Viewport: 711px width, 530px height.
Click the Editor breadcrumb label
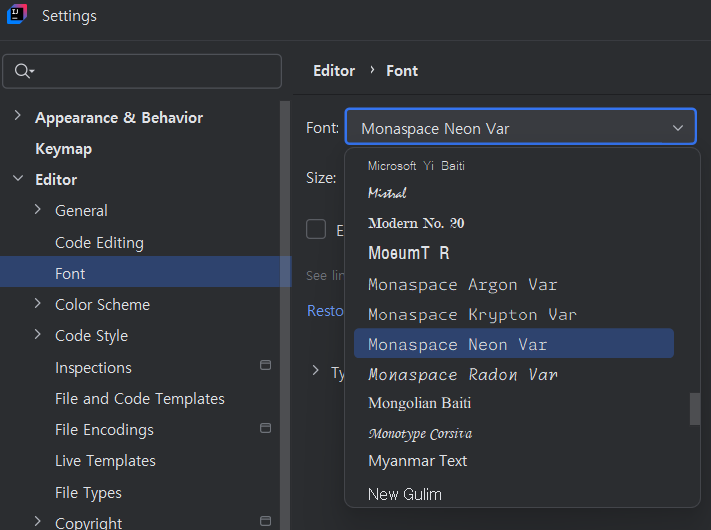point(334,71)
